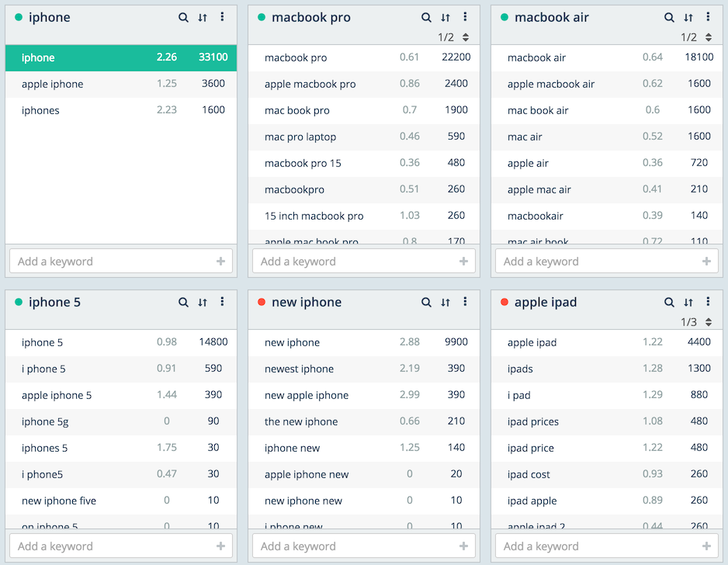Select the i phone 5 keyword
The width and height of the screenshot is (728, 565).
(x=121, y=369)
